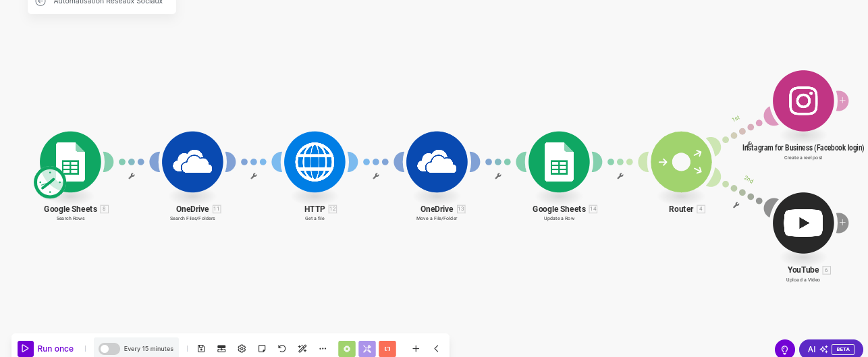
Task: Click the "Update a Row" caption
Action: point(559,219)
